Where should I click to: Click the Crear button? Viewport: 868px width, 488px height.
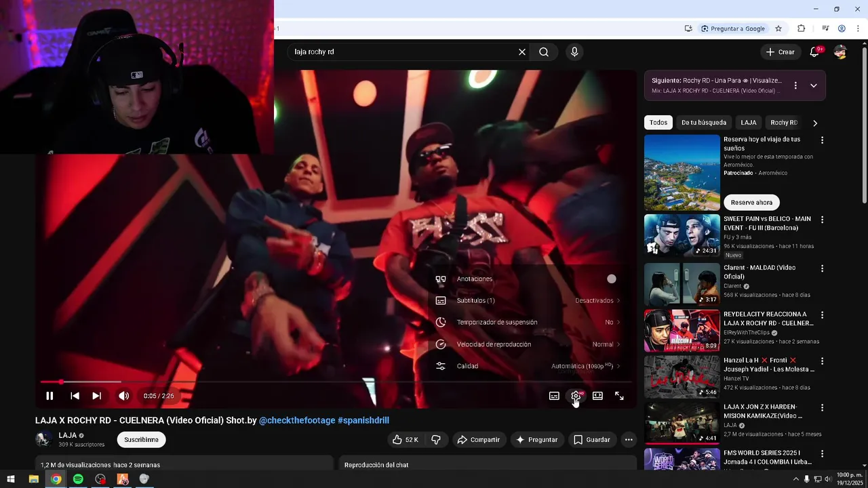tap(780, 52)
